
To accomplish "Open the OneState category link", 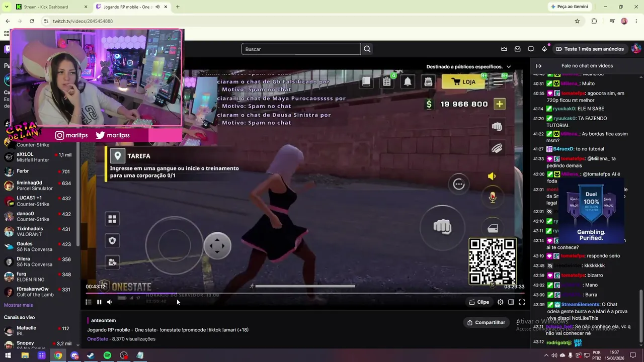I will [x=98, y=339].
